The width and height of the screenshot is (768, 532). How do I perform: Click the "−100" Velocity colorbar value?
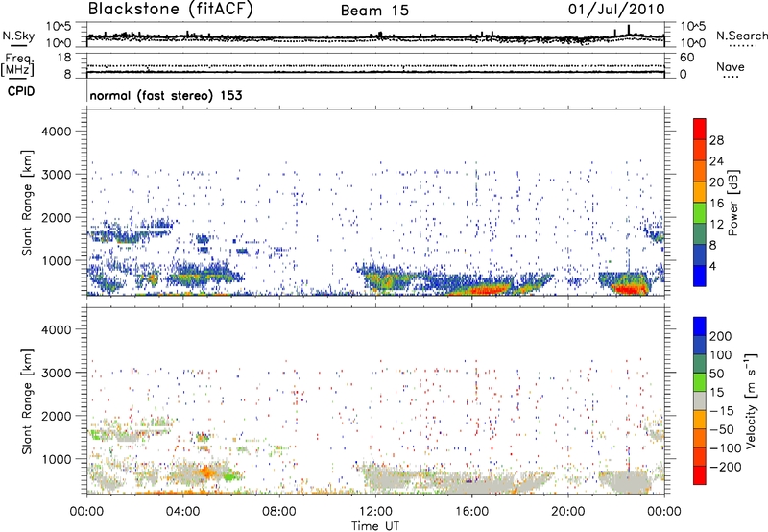tap(725, 448)
